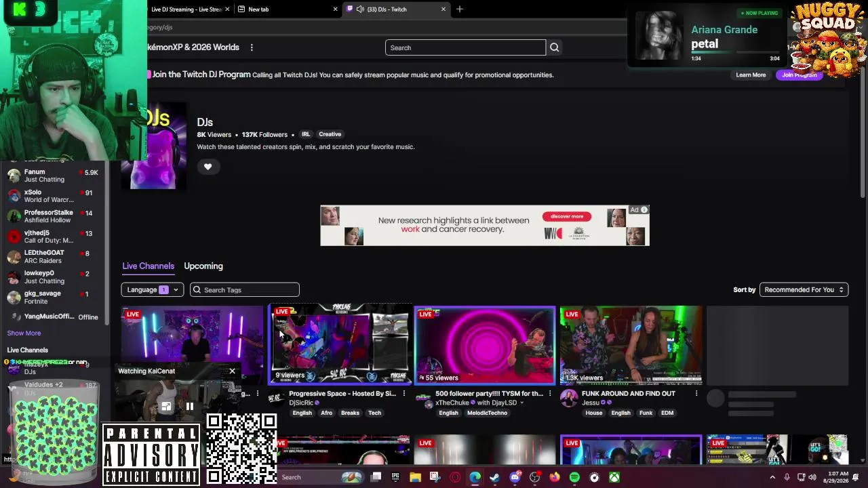Focus the Search Tags field

pos(245,290)
